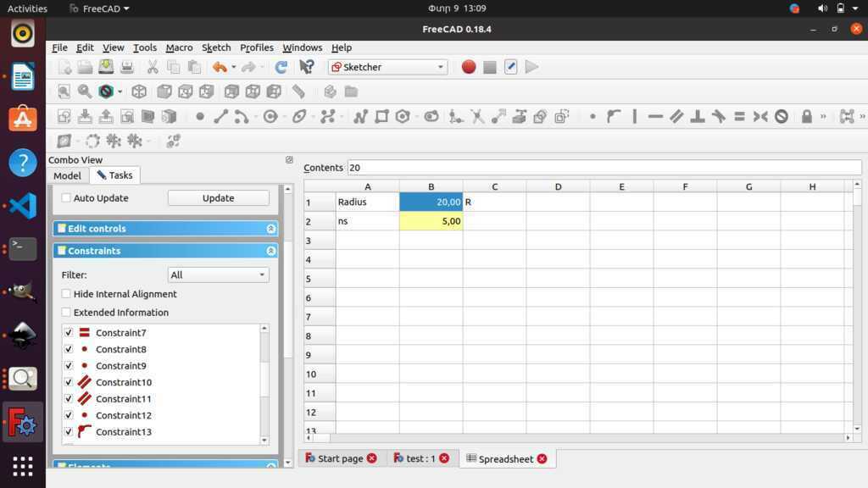
Task: Apply the vertical constraint
Action: click(634, 116)
